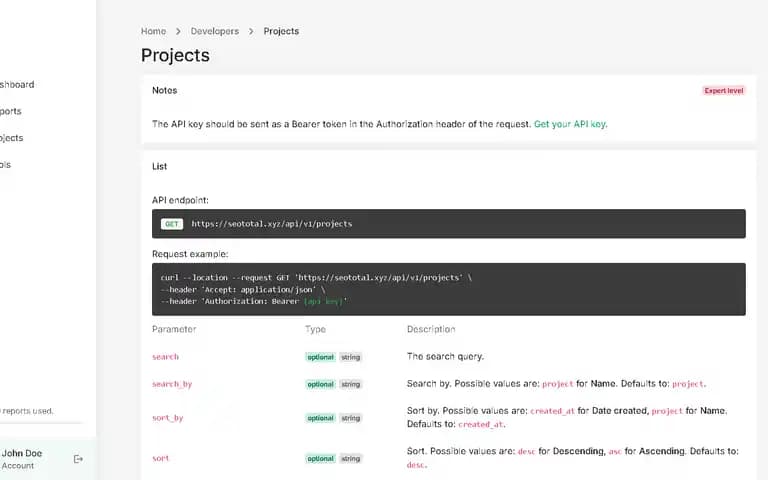Open the Dashboard sidebar item
The height and width of the screenshot is (480, 768).
pyautogui.click(x=17, y=85)
